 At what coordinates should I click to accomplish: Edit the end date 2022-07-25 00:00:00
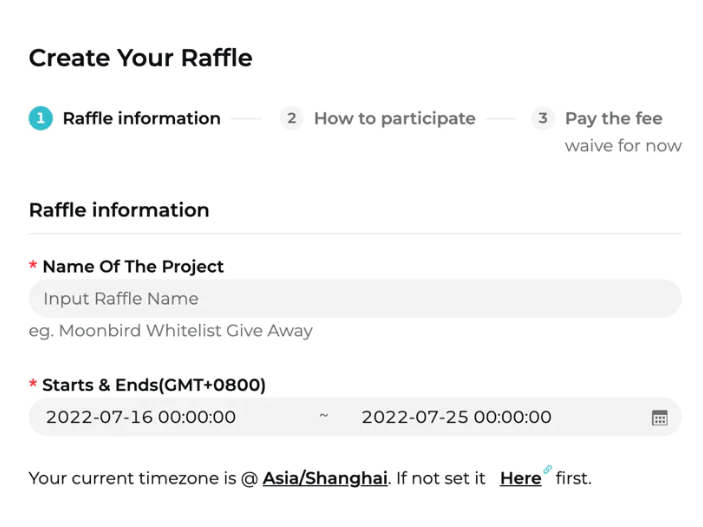point(456,417)
